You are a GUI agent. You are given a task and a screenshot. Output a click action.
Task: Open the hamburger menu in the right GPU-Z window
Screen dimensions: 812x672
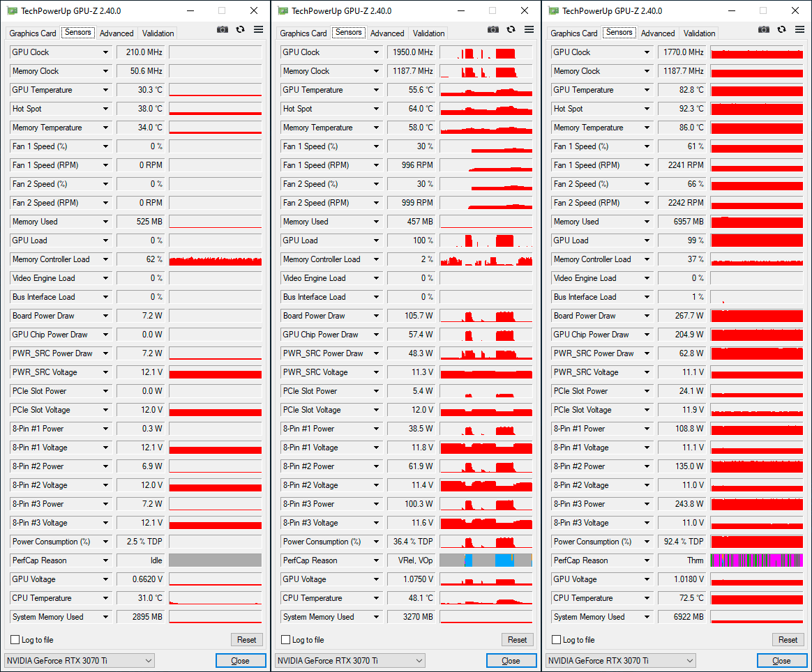click(x=799, y=29)
